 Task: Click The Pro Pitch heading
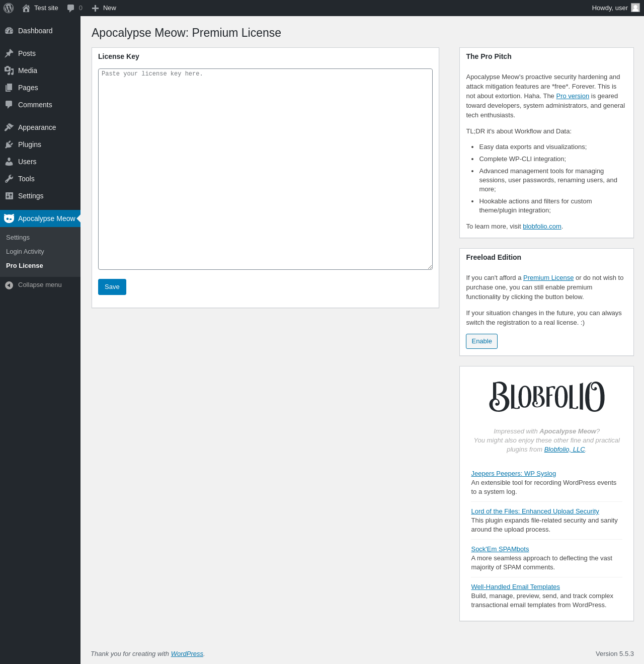coord(489,56)
